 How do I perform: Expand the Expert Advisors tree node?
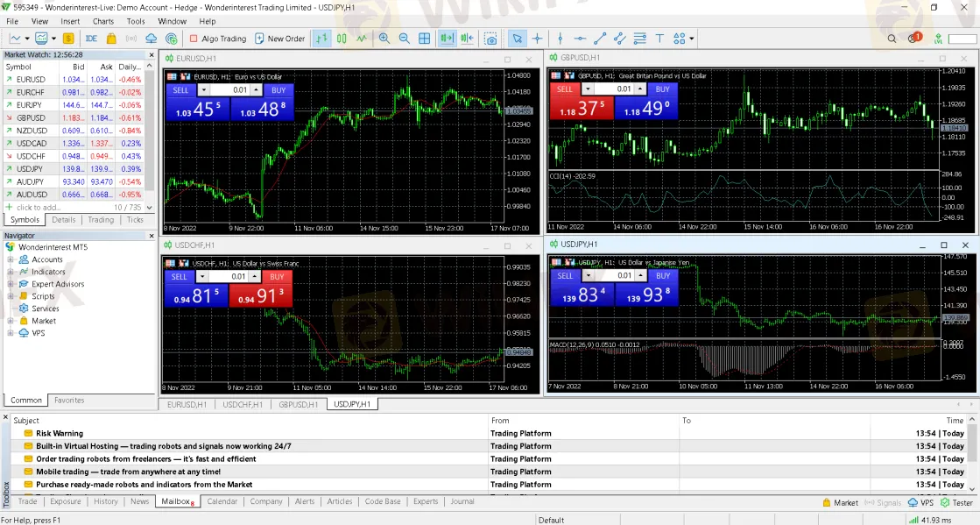11,284
